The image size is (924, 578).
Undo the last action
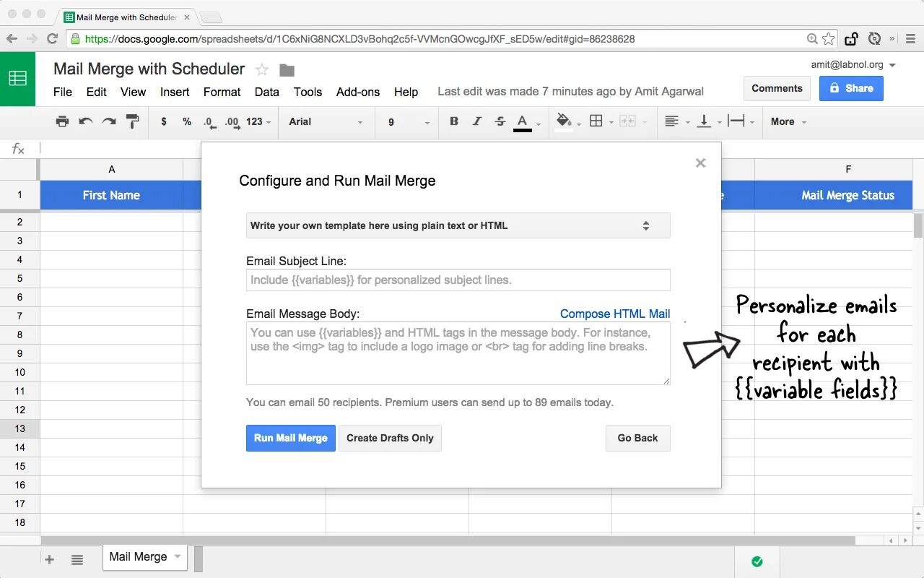tap(85, 121)
